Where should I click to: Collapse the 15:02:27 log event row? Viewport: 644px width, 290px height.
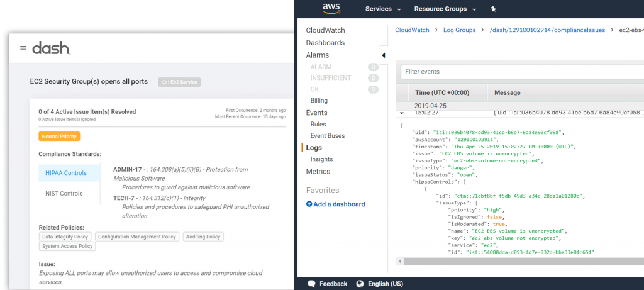402,113
